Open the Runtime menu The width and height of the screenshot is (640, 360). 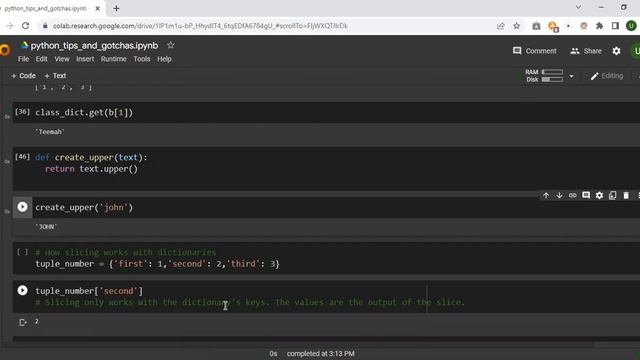113,59
